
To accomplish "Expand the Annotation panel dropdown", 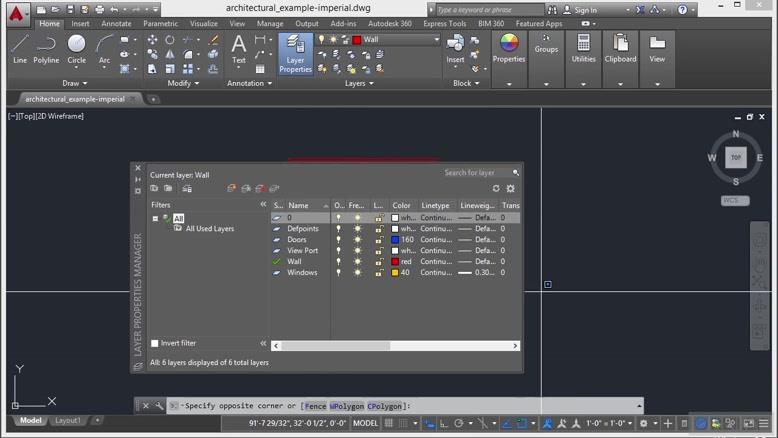I will 250,83.
